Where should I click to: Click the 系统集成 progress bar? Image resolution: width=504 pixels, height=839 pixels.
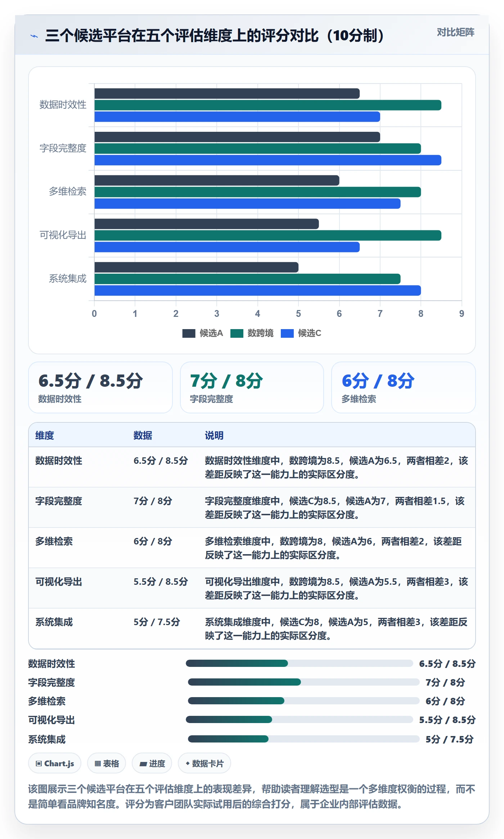[304, 739]
